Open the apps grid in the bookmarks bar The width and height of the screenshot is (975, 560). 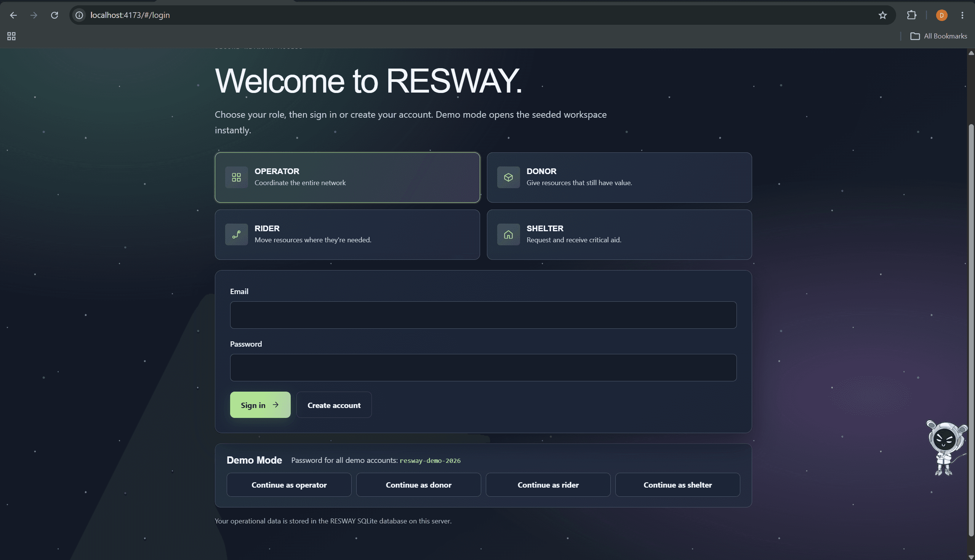point(11,36)
